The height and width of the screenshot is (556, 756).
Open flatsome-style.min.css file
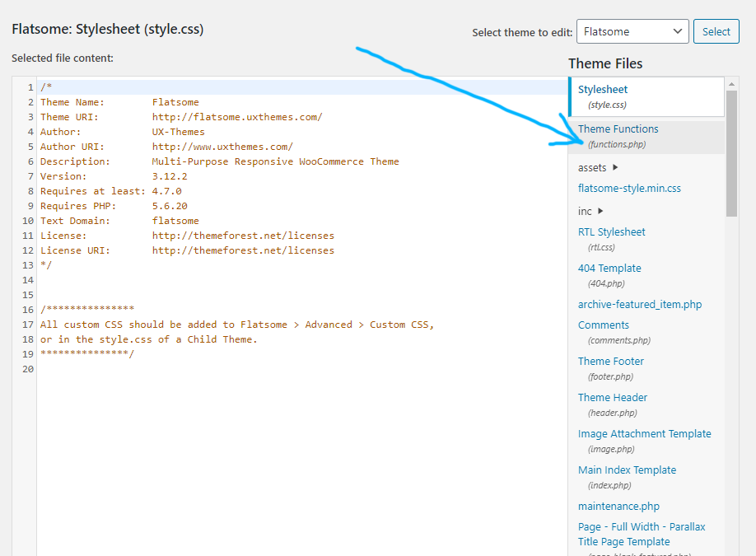(629, 189)
